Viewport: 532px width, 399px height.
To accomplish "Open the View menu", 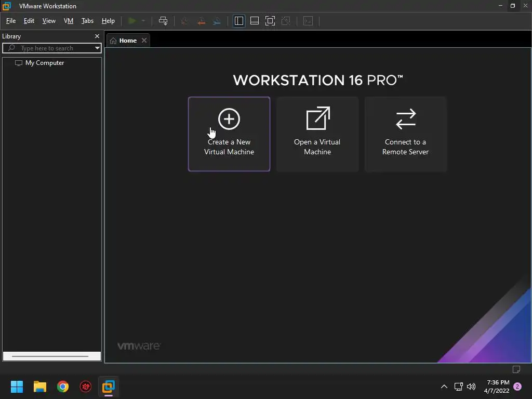I will coord(49,21).
